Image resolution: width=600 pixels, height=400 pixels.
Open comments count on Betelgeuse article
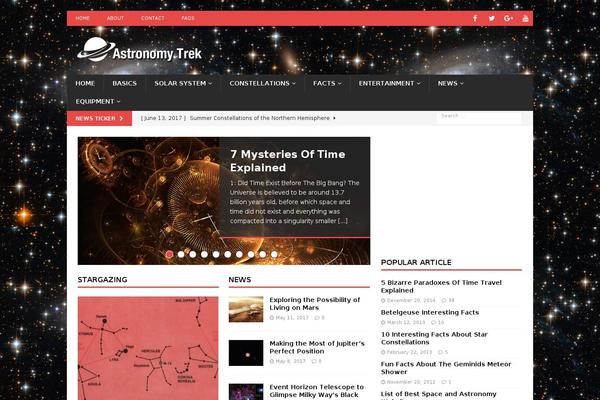(437, 322)
